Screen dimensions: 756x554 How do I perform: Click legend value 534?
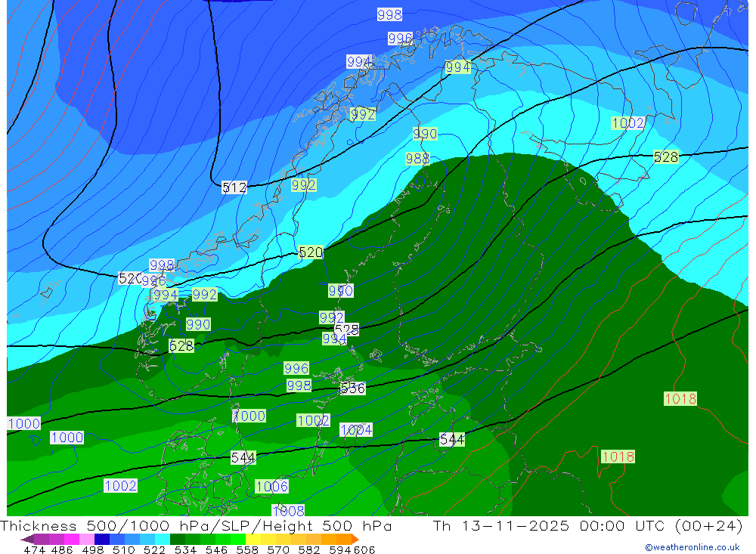coord(185,549)
